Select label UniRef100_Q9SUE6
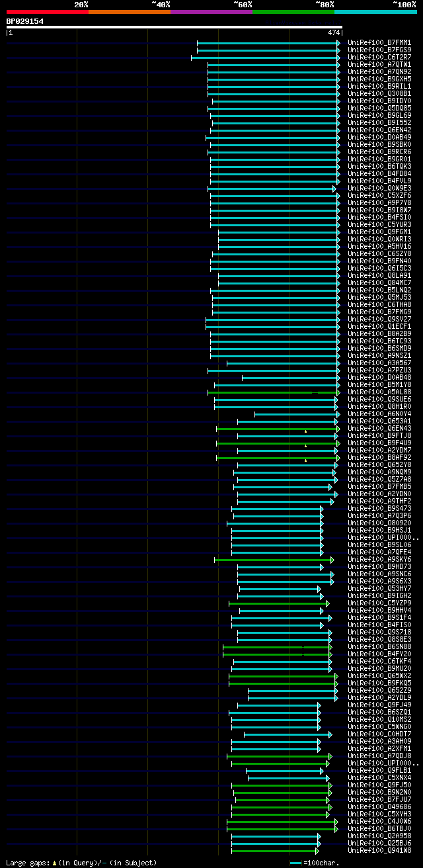Image resolution: width=423 pixels, height=868 pixels. (x=379, y=399)
